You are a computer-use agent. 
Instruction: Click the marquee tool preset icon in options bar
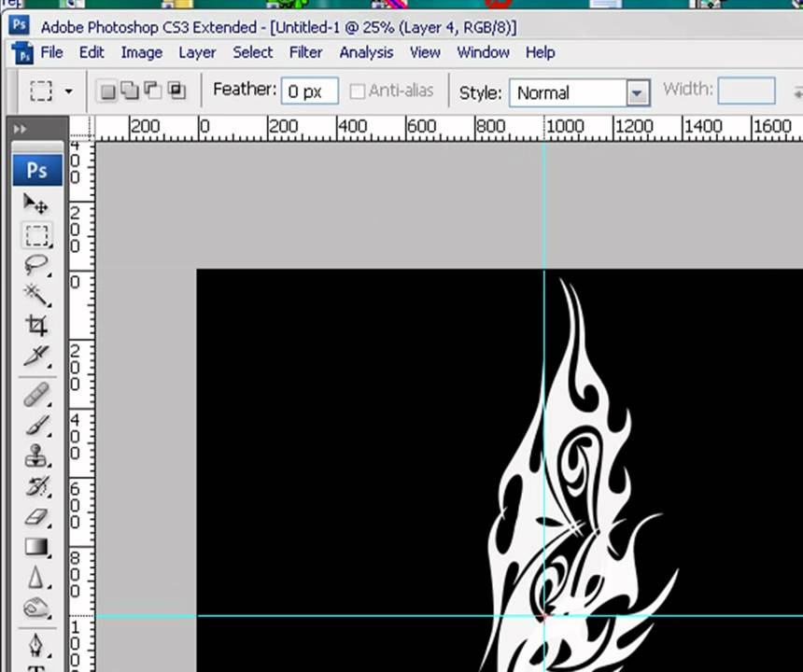pyautogui.click(x=41, y=91)
